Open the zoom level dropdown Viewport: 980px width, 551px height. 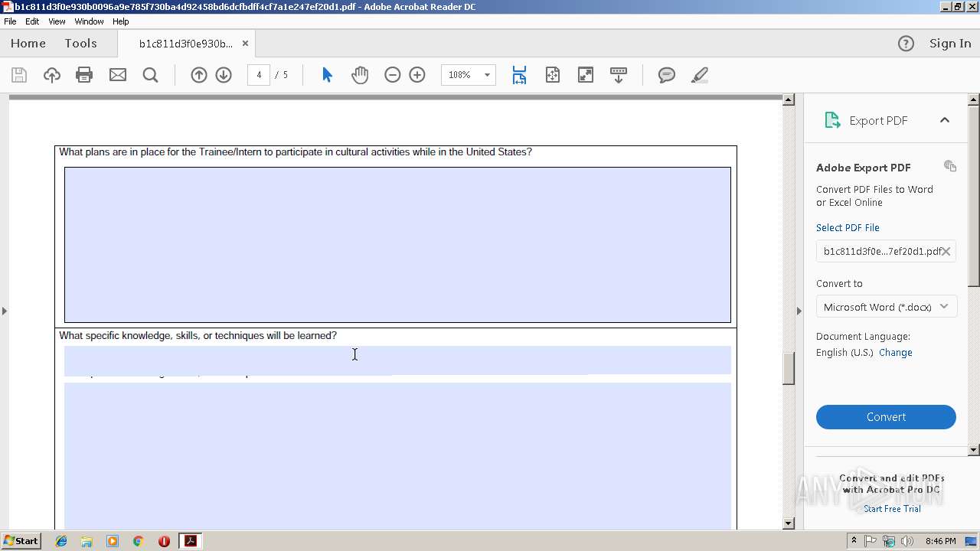coord(487,75)
